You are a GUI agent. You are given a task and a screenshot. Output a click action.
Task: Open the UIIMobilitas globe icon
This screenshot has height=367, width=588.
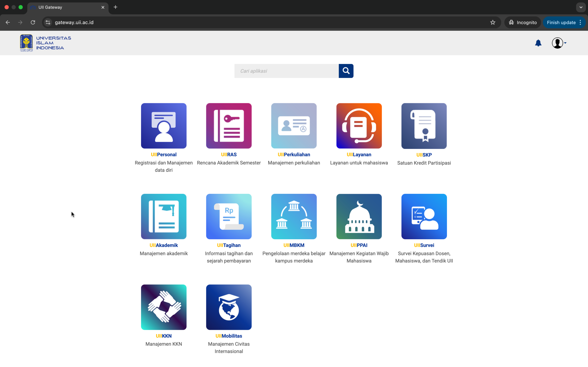229,307
